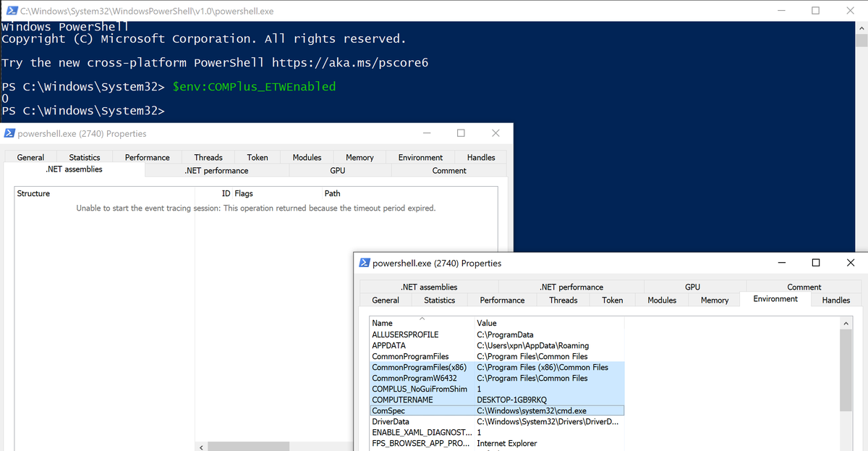Open Statistics tab in front Properties window
The image size is (868, 451).
440,300
